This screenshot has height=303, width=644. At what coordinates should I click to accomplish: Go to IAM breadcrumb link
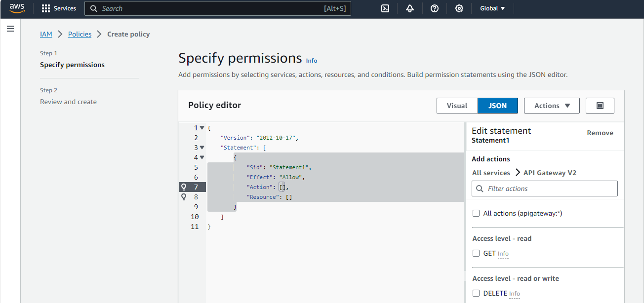coord(46,34)
